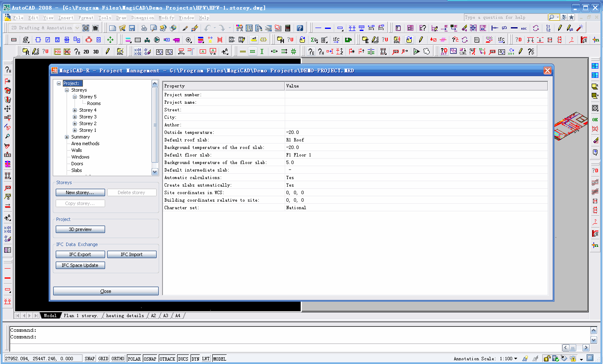
Task: Click the New storey... button
Action: (x=80, y=192)
